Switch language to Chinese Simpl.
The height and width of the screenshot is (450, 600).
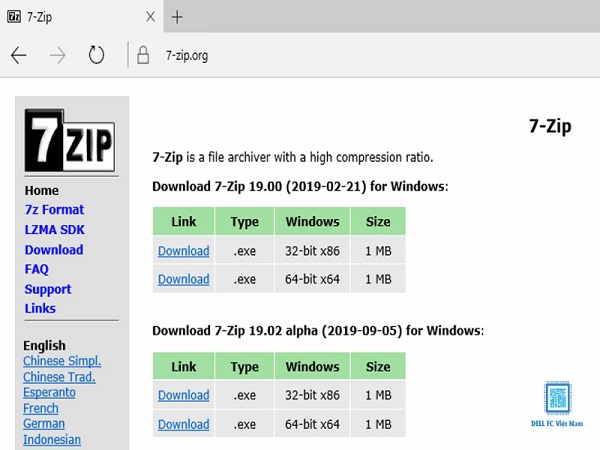pos(62,361)
